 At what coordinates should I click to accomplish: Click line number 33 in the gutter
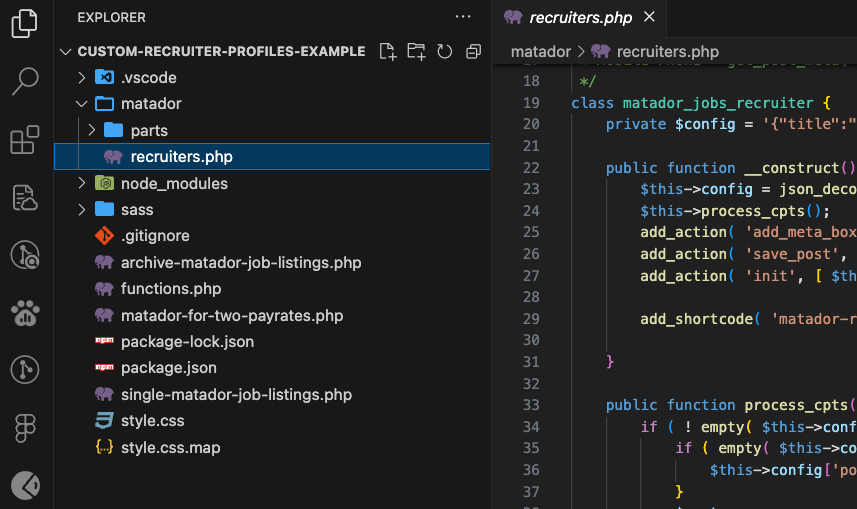pos(531,405)
